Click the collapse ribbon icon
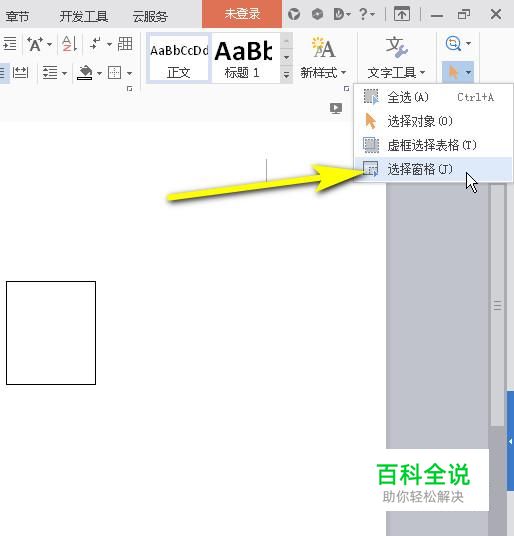The width and height of the screenshot is (514, 536). coord(402,14)
